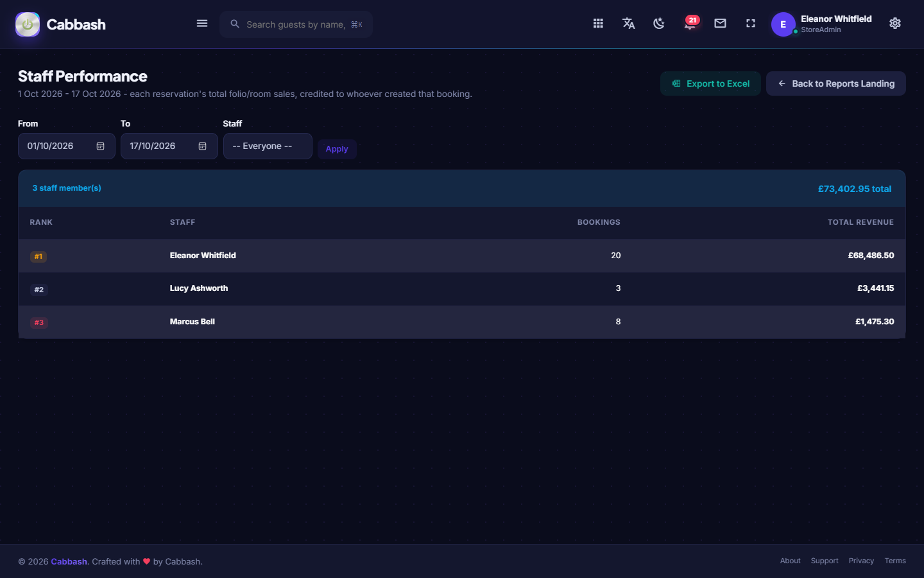Viewport: 924px width, 578px height.
Task: Open the Staff Everyone dropdown
Action: tap(268, 146)
